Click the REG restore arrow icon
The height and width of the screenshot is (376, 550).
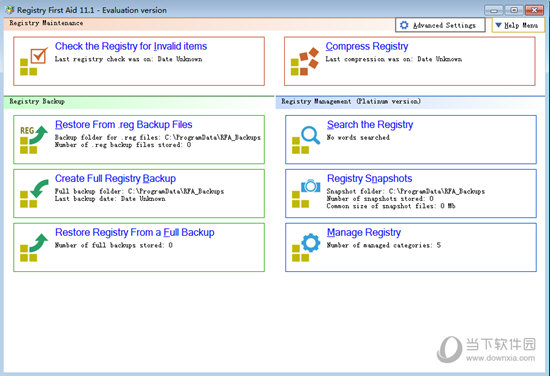tap(34, 140)
